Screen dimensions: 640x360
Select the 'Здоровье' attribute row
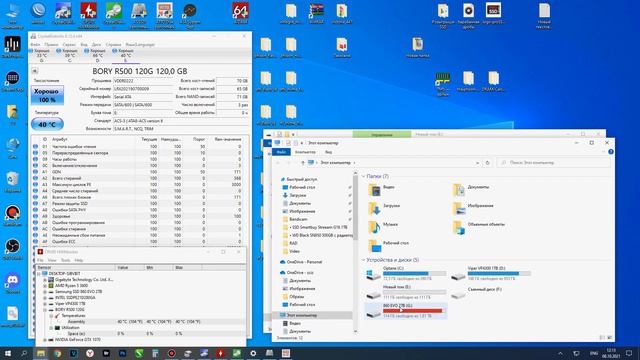140,216
